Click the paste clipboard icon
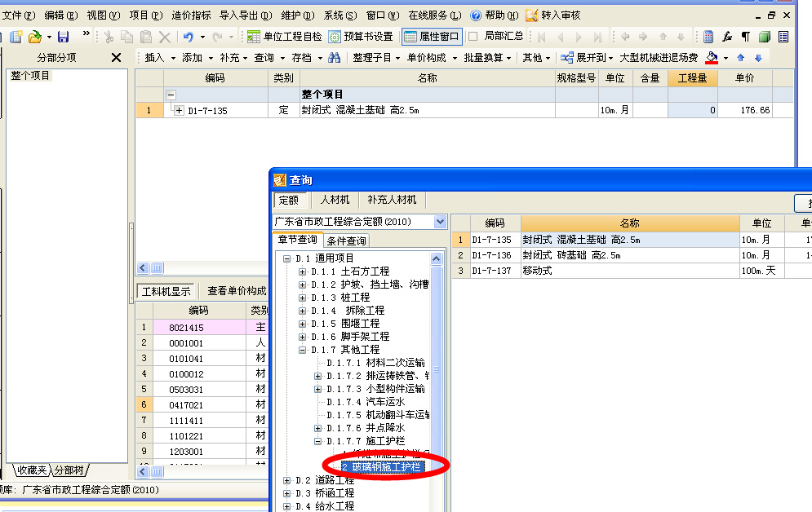812x512 pixels. click(x=146, y=37)
